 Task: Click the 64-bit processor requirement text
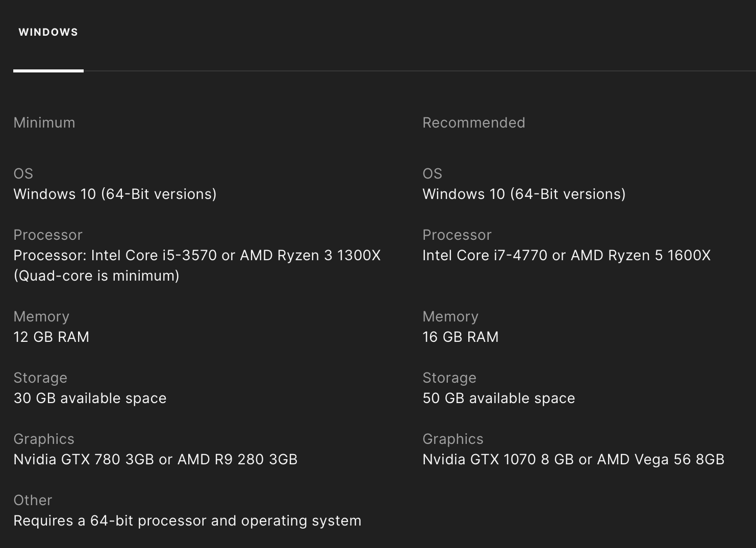click(187, 520)
